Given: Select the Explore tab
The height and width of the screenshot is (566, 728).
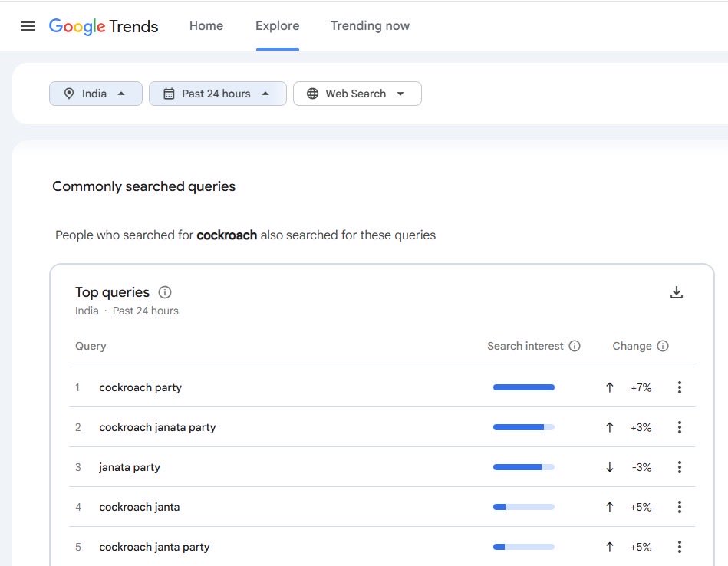Looking at the screenshot, I should tap(277, 25).
